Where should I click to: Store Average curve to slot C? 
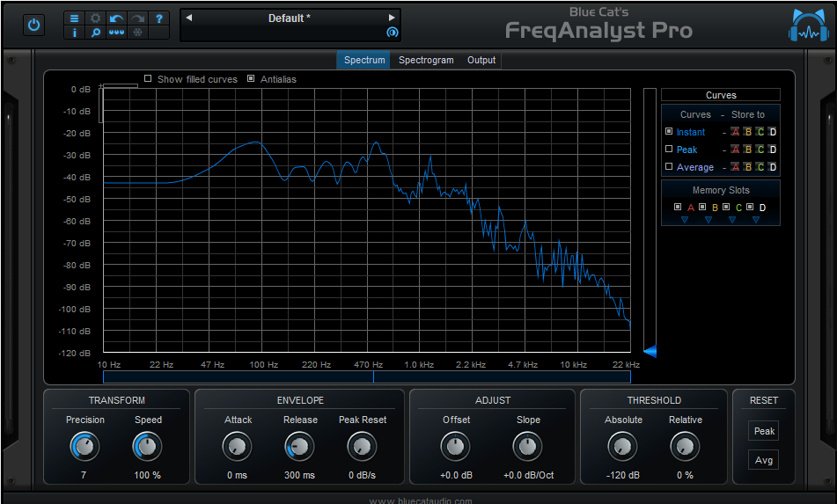tap(760, 167)
